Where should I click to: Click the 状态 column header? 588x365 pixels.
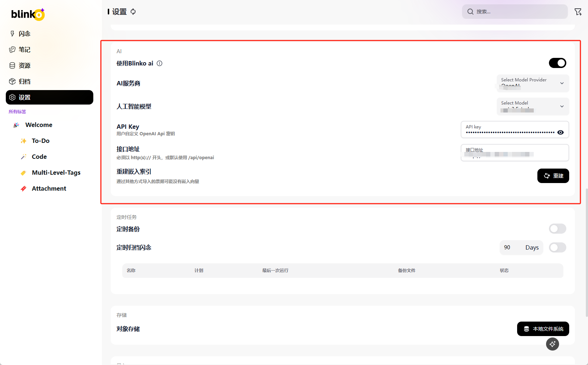504,271
